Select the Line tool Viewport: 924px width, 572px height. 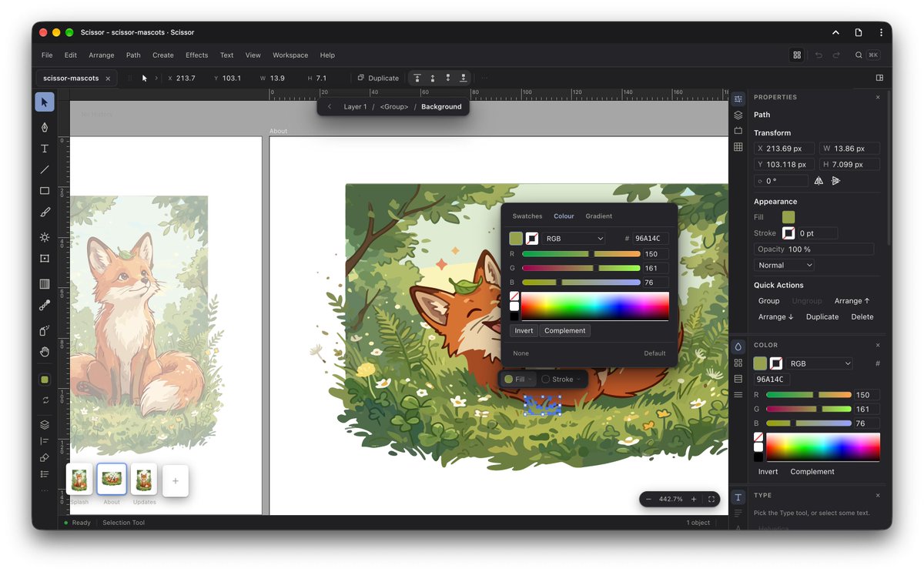click(x=45, y=169)
